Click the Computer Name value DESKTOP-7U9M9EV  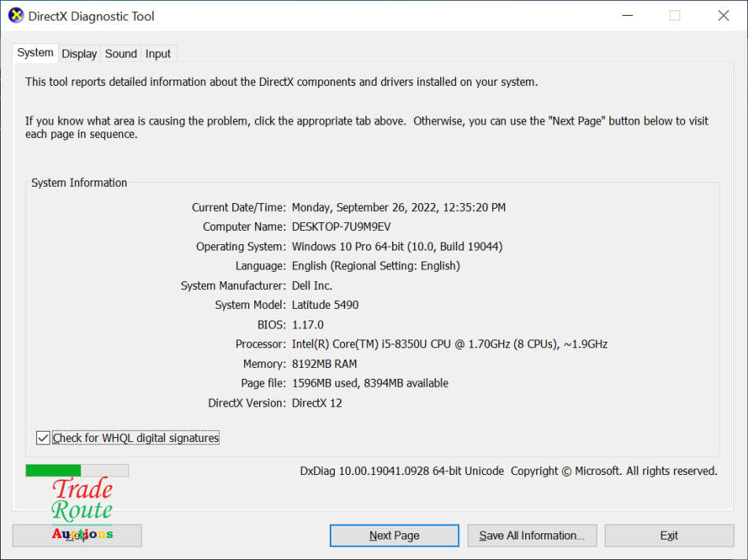[x=342, y=226]
